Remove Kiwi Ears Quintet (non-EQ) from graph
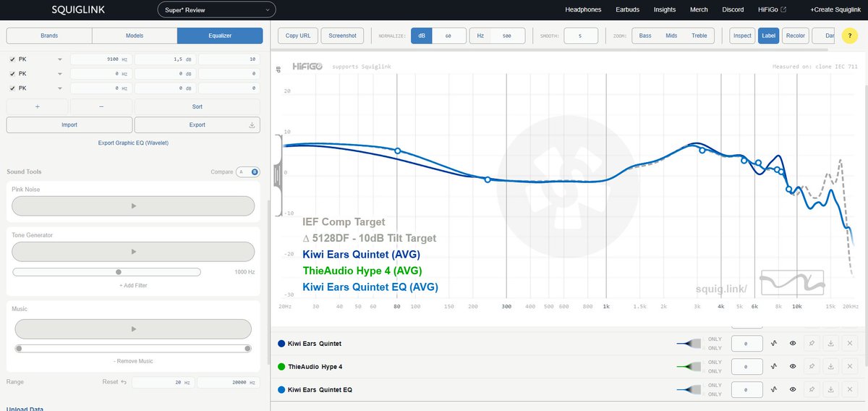The width and height of the screenshot is (868, 411). (x=850, y=344)
